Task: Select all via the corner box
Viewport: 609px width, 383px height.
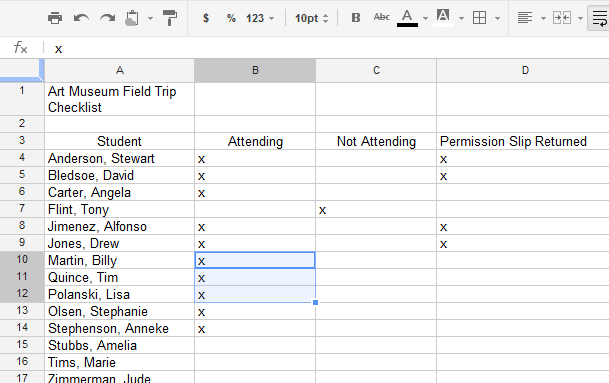Action: [x=22, y=70]
